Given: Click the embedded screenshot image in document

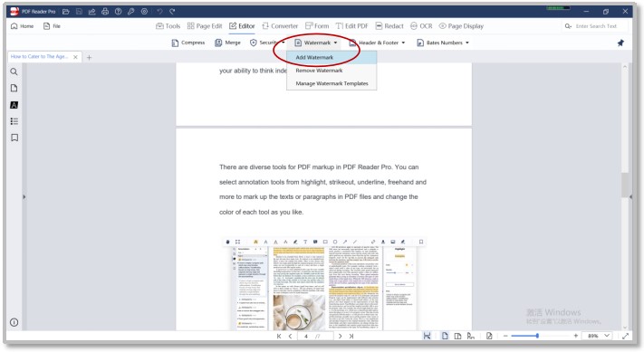Looking at the screenshot, I should coord(323,284).
